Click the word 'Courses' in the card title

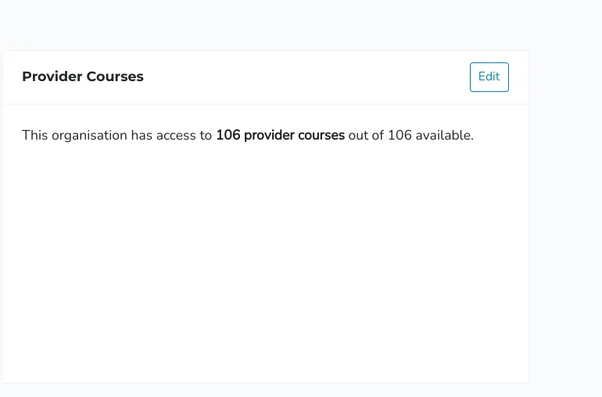115,76
